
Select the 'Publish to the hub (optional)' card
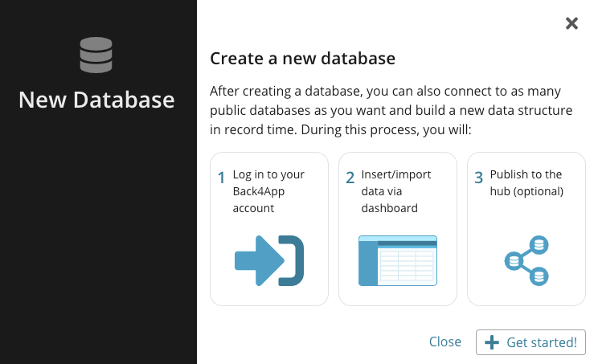(526, 229)
